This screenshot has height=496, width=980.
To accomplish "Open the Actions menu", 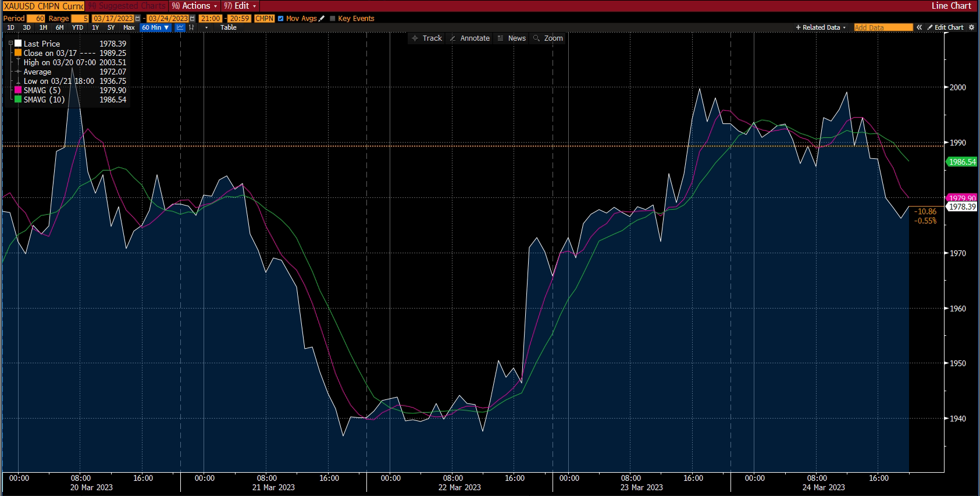I will pyautogui.click(x=194, y=6).
